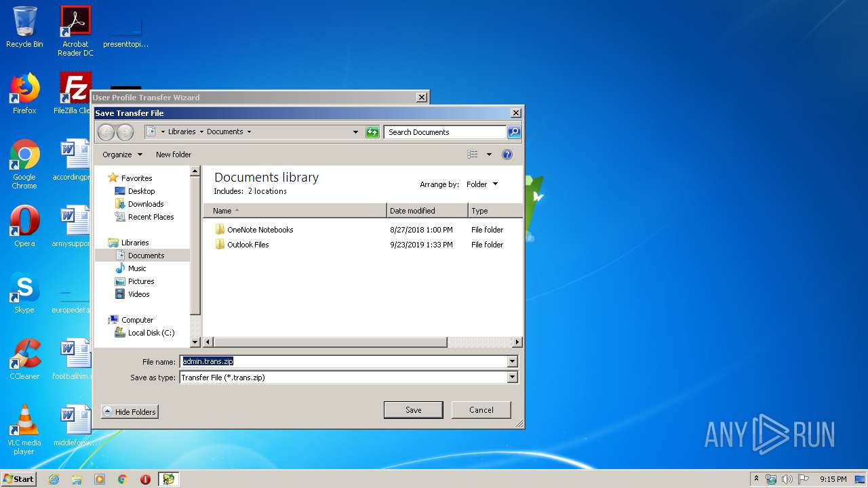Open the Arrange by Folder dropdown
Viewport: 868px width, 488px height.
pos(482,184)
